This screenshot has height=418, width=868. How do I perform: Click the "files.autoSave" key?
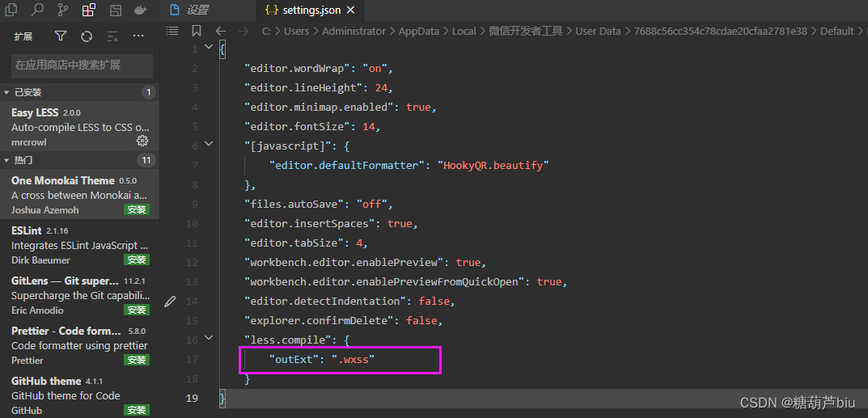click(295, 204)
